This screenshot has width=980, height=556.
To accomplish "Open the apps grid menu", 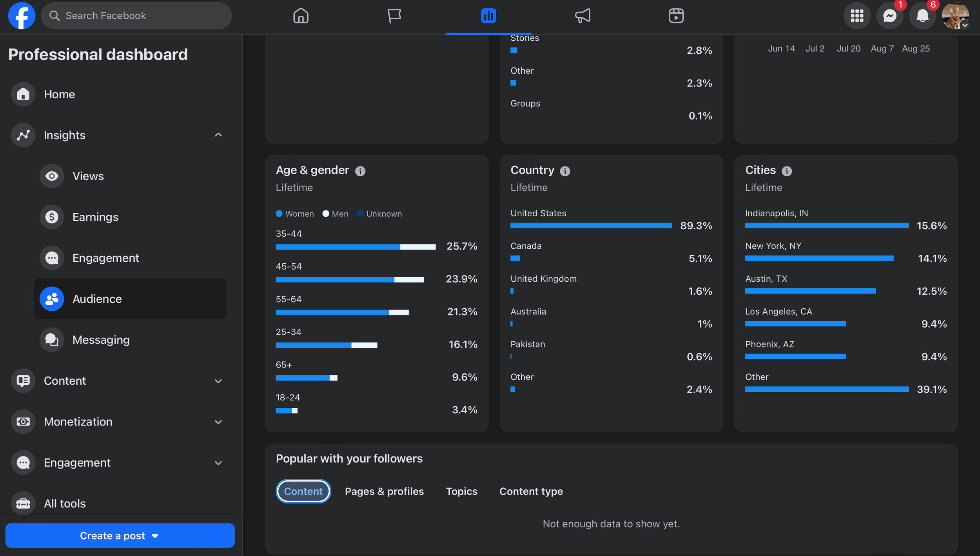I will tap(857, 16).
